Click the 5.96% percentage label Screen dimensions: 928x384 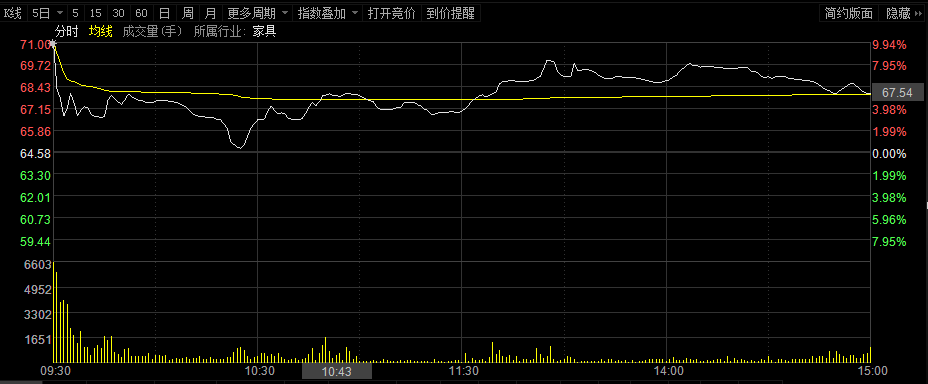click(x=890, y=220)
